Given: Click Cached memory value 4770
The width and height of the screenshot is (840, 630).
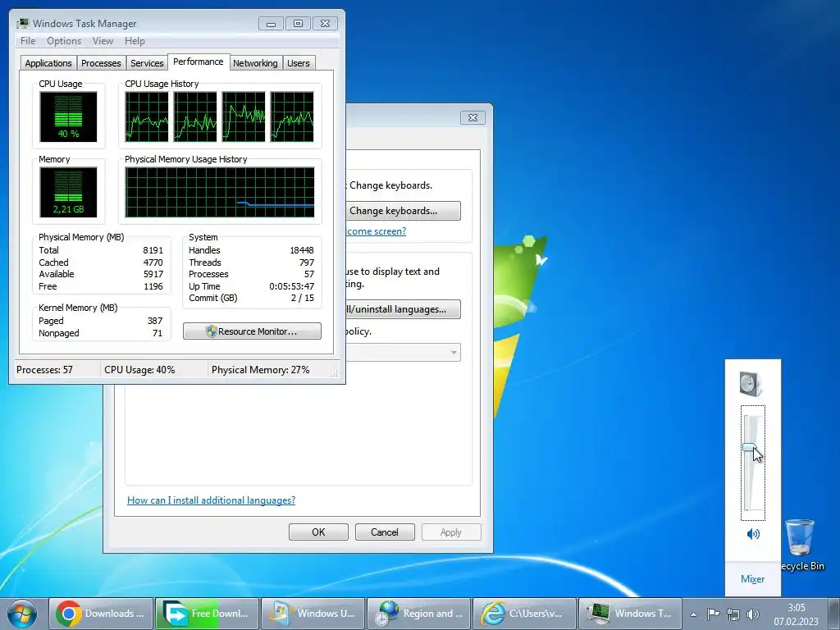Looking at the screenshot, I should (153, 262).
